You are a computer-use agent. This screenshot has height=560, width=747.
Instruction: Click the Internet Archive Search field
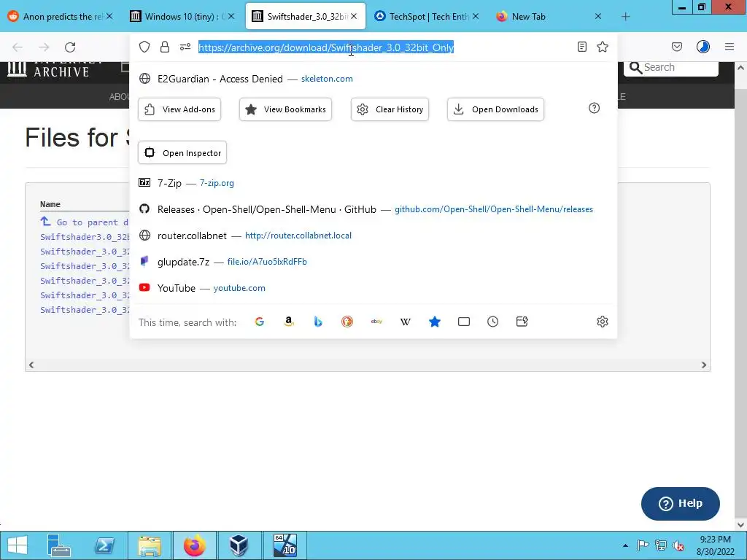[x=671, y=68]
